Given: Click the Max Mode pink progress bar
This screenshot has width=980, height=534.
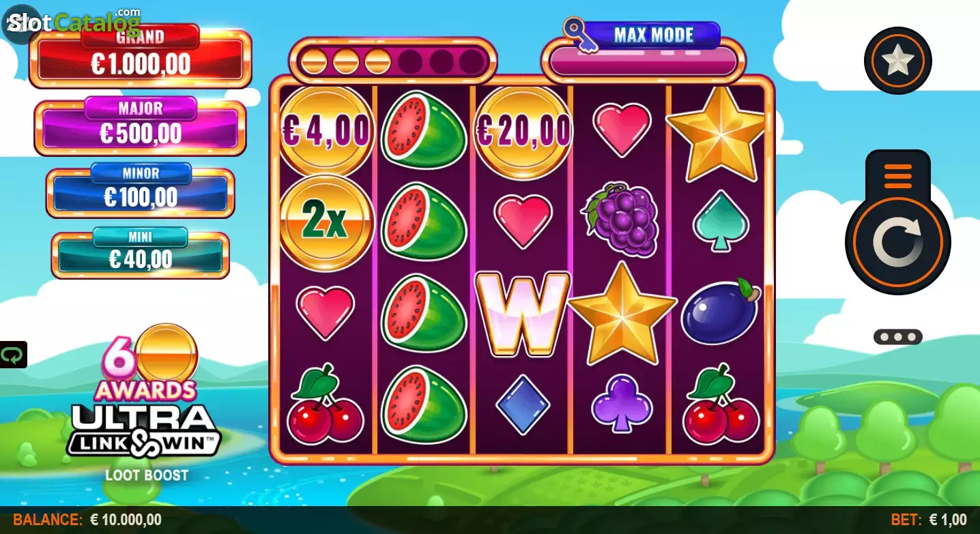Looking at the screenshot, I should pyautogui.click(x=643, y=61).
